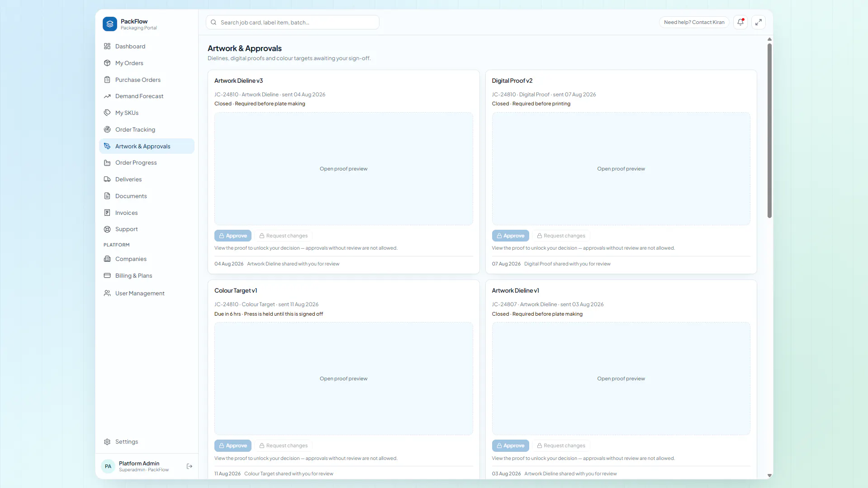The height and width of the screenshot is (488, 868).
Task: Click the Invoices receipt icon
Action: [107, 213]
